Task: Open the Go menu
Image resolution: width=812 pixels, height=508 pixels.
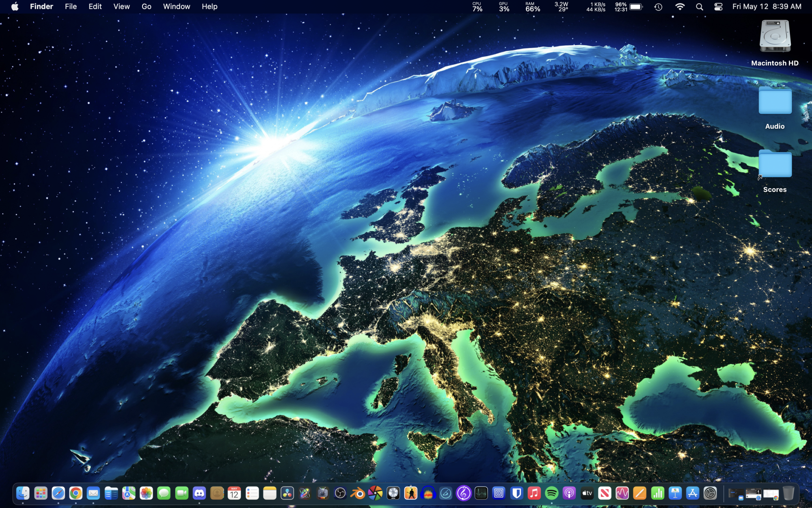Action: [x=147, y=7]
